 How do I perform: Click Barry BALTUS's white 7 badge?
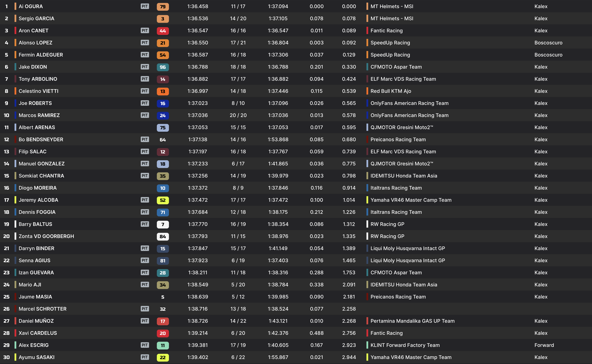(x=163, y=224)
